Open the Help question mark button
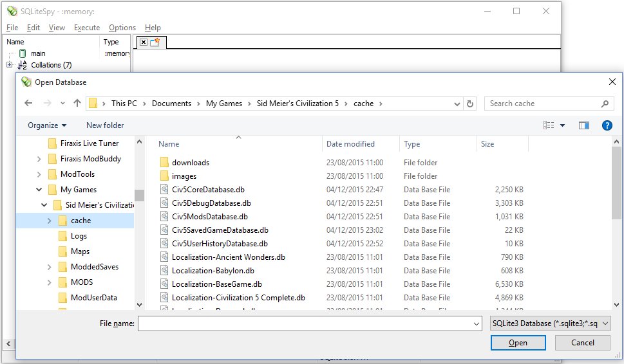The image size is (624, 364). click(607, 125)
